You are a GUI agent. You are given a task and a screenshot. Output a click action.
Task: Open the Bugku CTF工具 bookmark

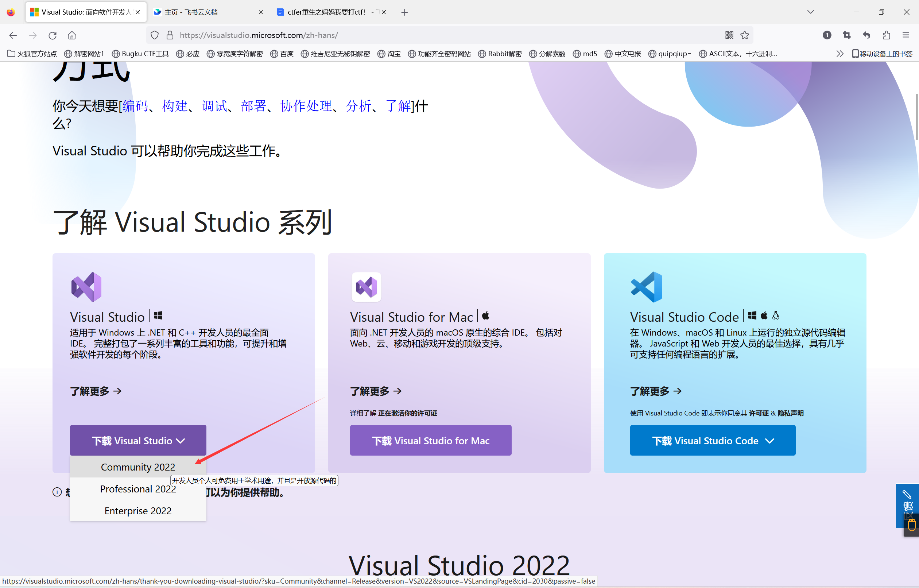click(x=140, y=54)
